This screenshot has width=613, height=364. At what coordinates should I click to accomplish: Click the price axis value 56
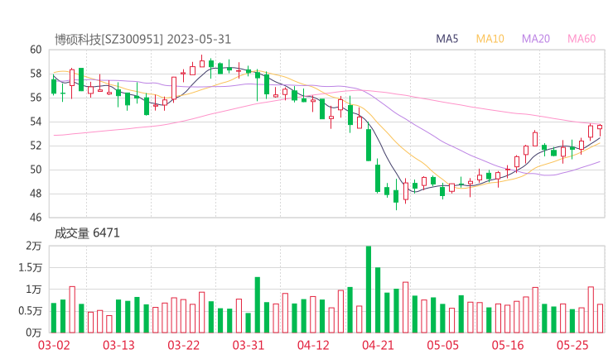[36, 98]
